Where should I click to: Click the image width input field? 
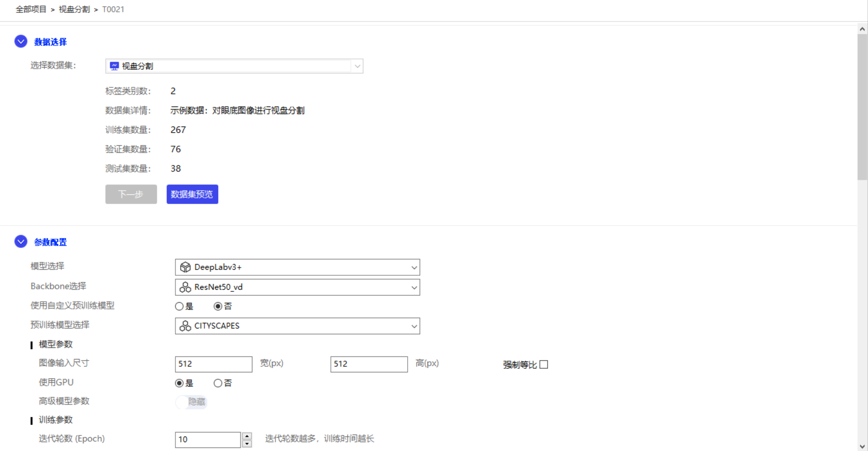(214, 364)
